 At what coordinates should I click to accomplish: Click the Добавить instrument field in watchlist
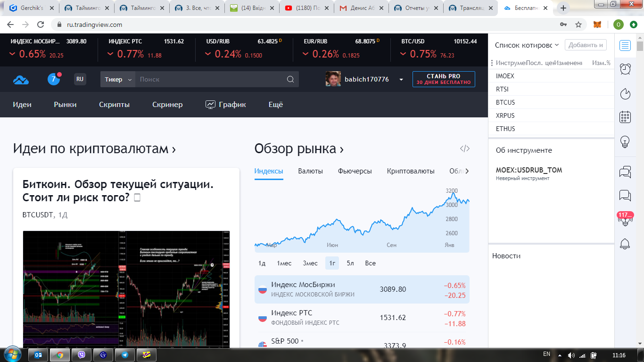pos(586,45)
